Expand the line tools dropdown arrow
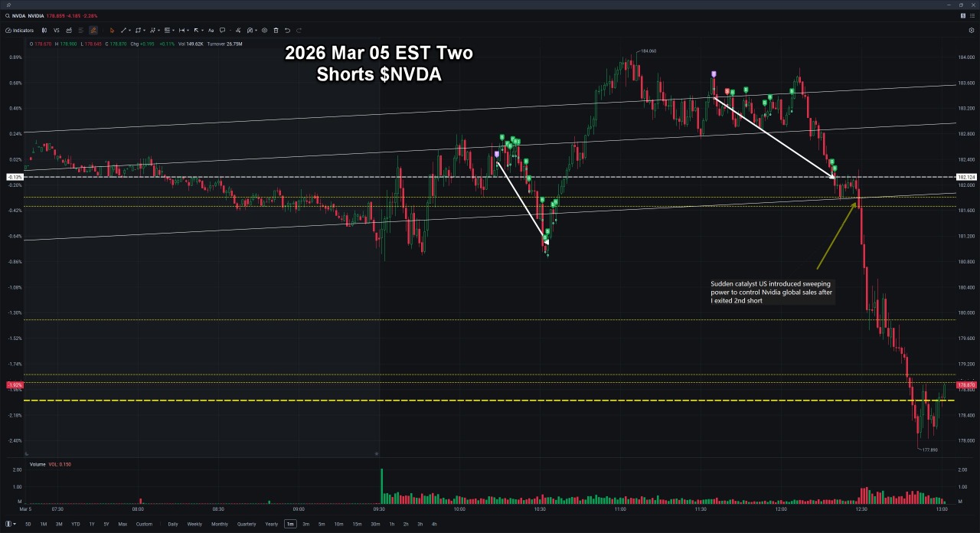Viewport: 980px width, 533px height. tap(129, 31)
